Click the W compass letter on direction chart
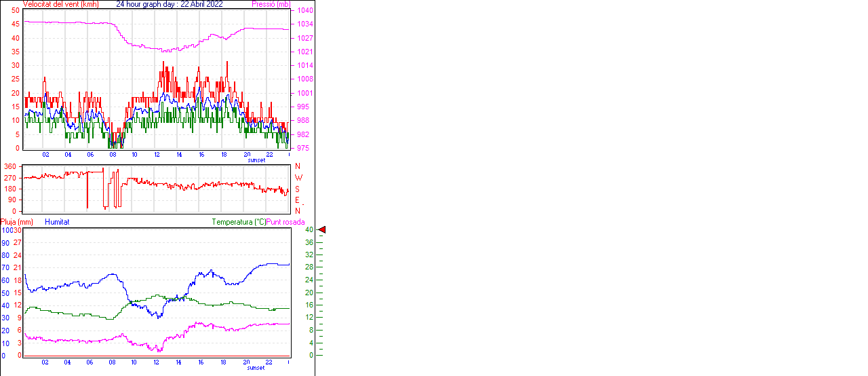The width and height of the screenshot is (868, 376). click(x=299, y=178)
